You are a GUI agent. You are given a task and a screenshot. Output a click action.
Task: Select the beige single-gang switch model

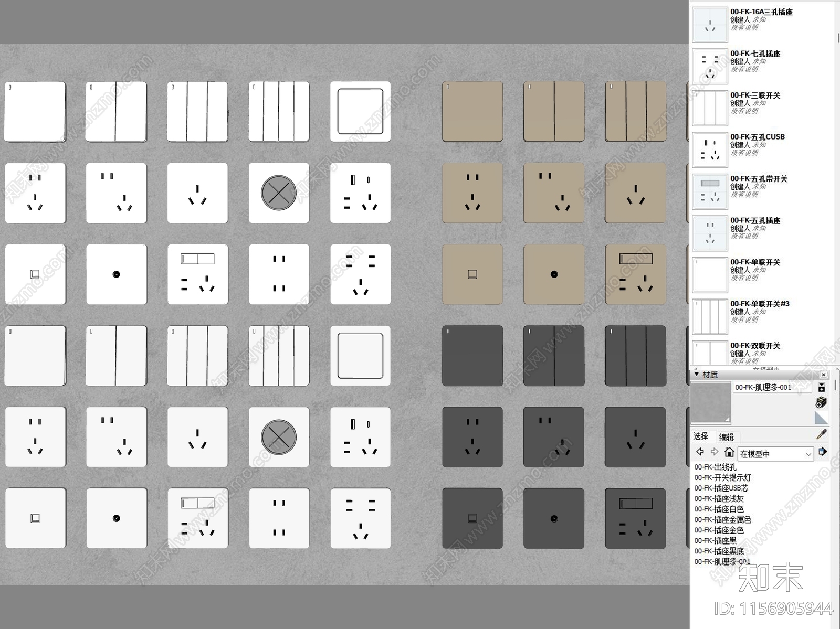point(472,111)
